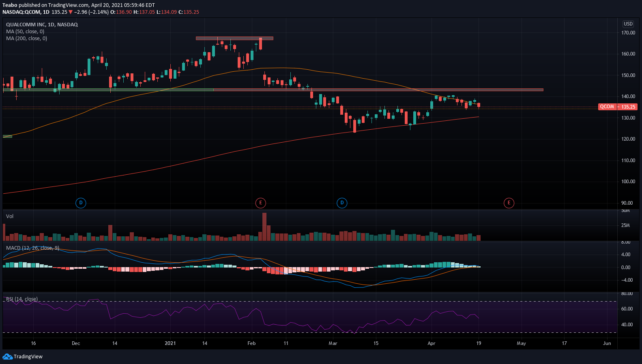This screenshot has height=364, width=642.
Task: Click the 120.00 price axis label
Action: coord(628,139)
